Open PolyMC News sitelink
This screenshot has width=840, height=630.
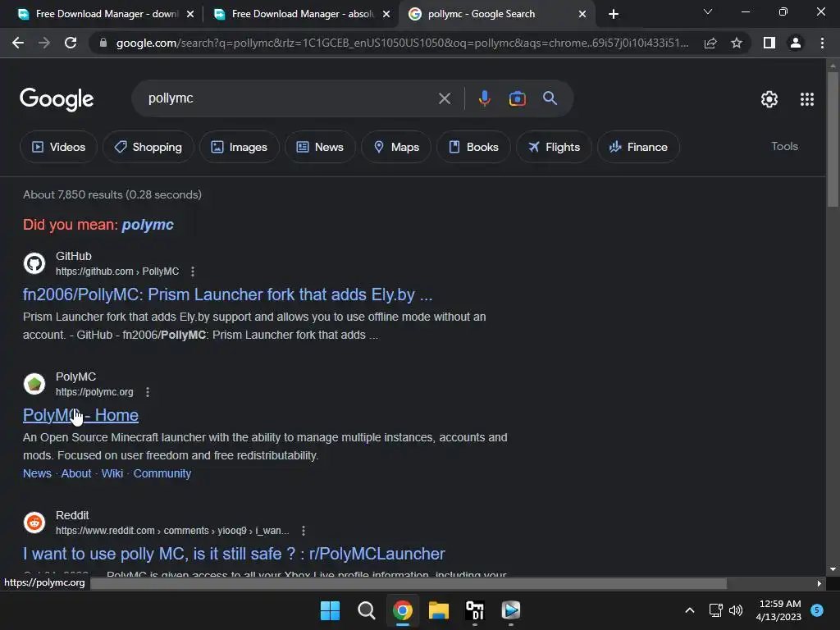point(37,473)
